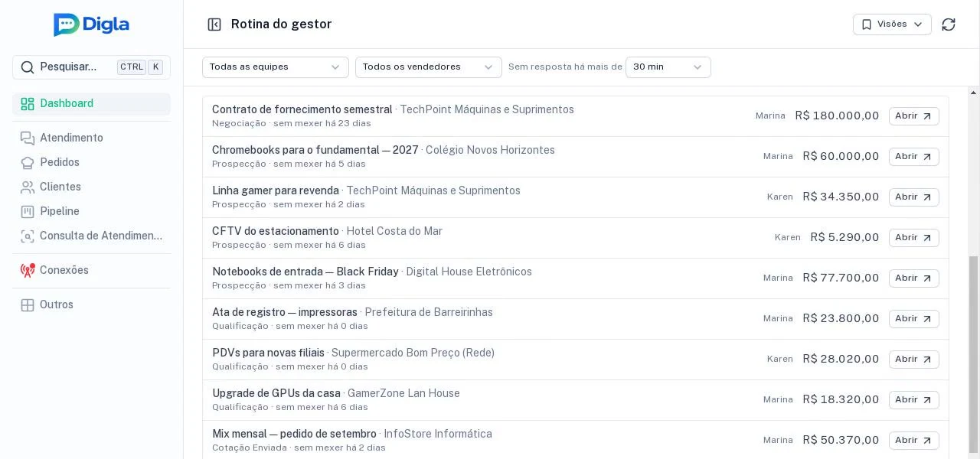Expand the Todas as equipes dropdown

point(276,67)
